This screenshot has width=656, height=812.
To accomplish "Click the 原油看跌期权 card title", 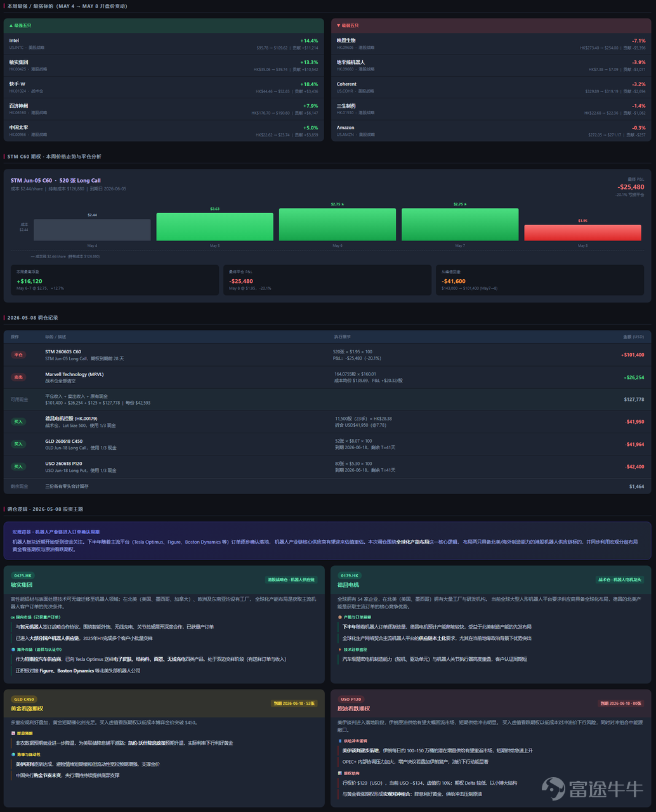I will (354, 709).
